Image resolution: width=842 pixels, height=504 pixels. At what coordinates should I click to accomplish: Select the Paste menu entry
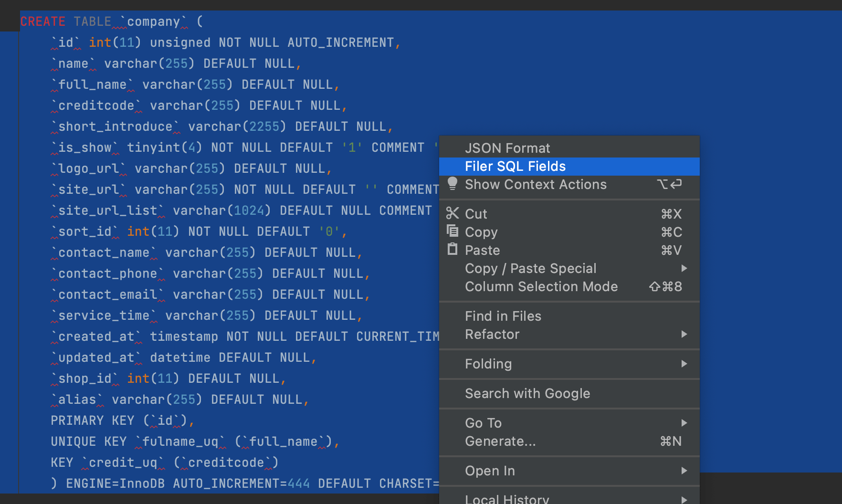click(482, 249)
